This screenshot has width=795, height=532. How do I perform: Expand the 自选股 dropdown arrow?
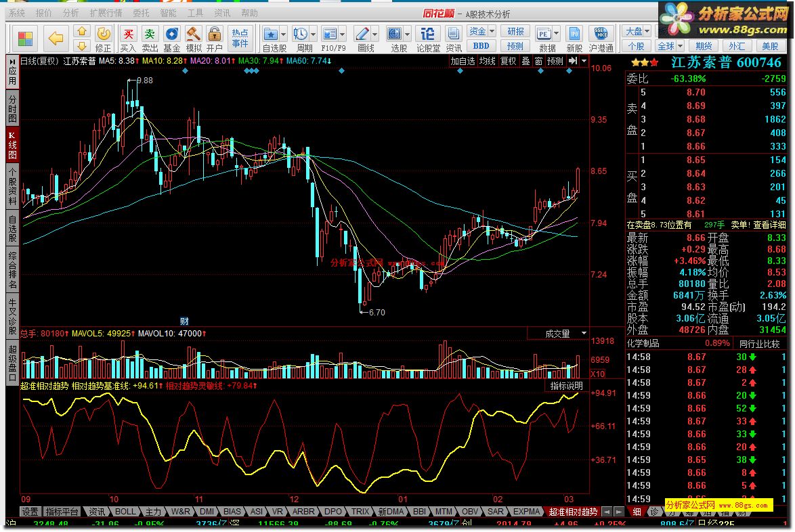(283, 35)
